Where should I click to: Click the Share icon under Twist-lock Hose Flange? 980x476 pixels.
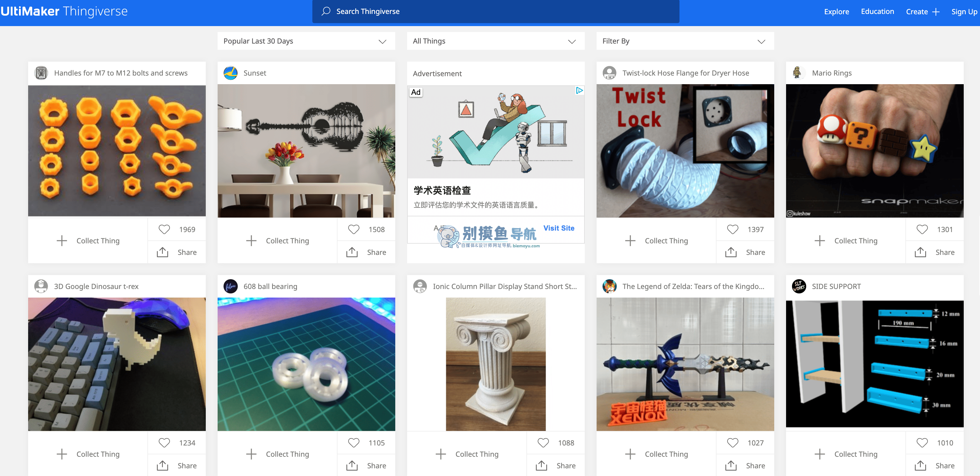731,252
